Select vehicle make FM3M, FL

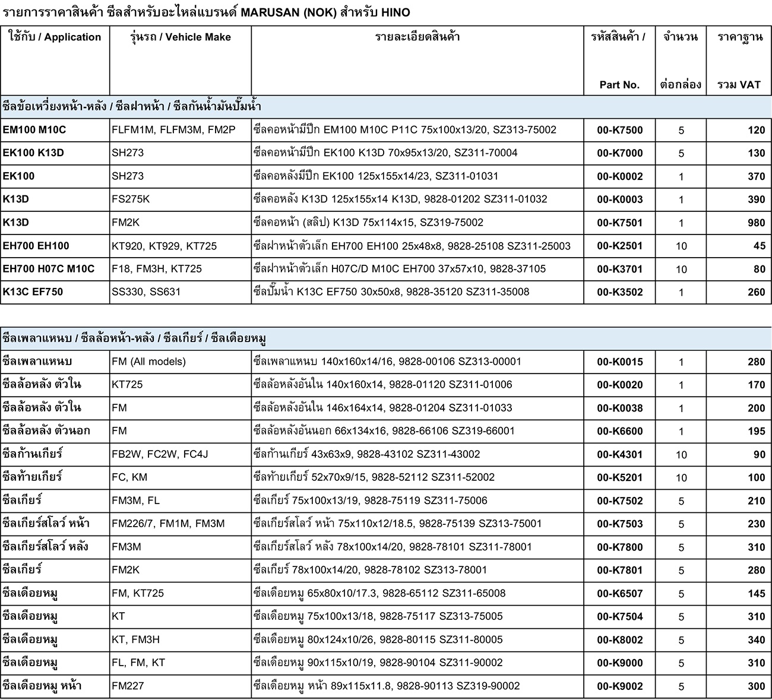pyautogui.click(x=135, y=500)
